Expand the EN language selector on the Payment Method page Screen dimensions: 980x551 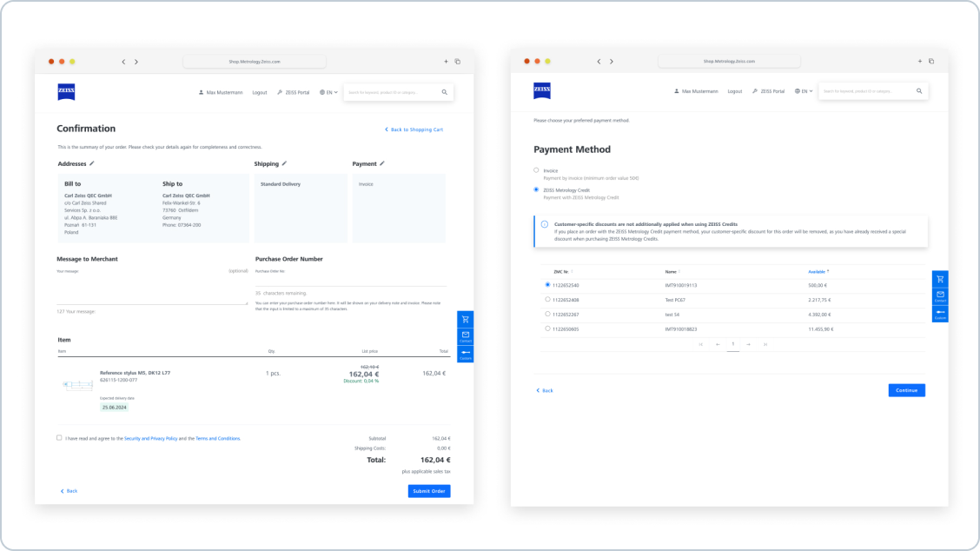(x=804, y=91)
